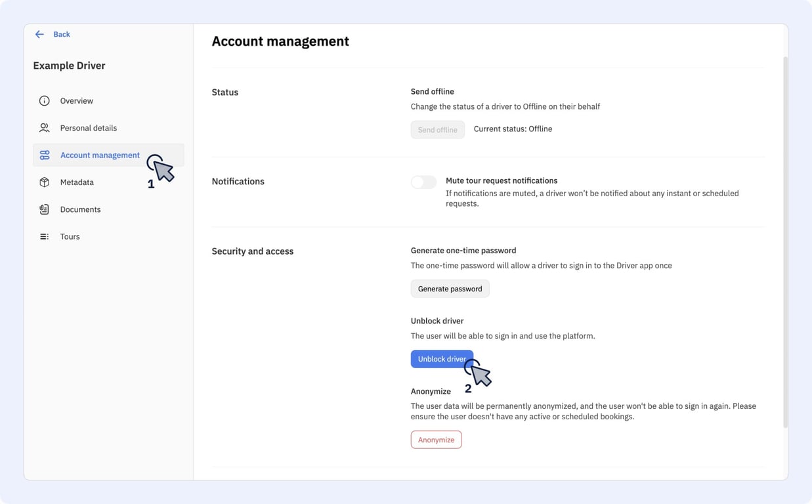
Task: Toggle Mute tour request notifications switch
Action: pos(423,182)
